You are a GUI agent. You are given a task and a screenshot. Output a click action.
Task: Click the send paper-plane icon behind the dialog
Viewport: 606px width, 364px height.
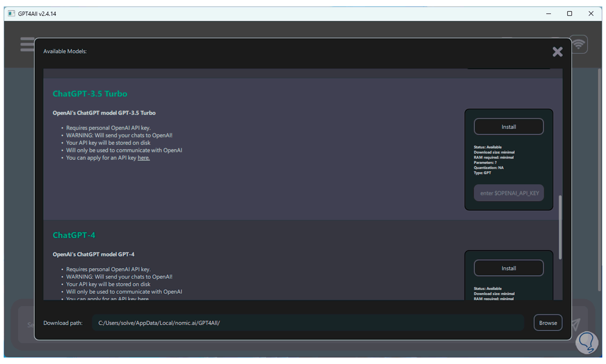coord(575,324)
